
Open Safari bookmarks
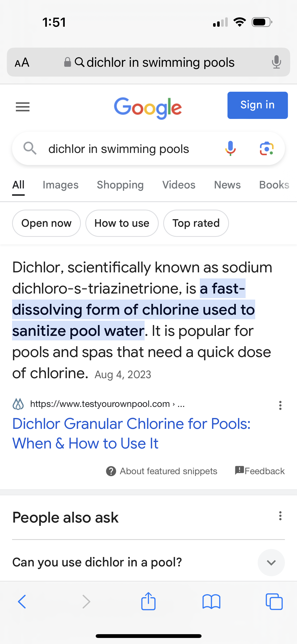(211, 602)
